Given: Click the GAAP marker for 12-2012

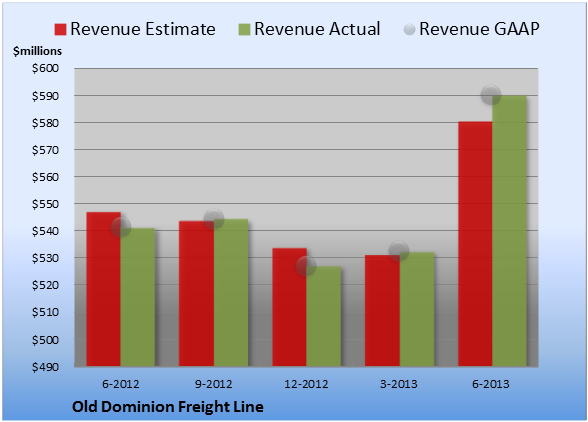Looking at the screenshot, I should point(306,266).
